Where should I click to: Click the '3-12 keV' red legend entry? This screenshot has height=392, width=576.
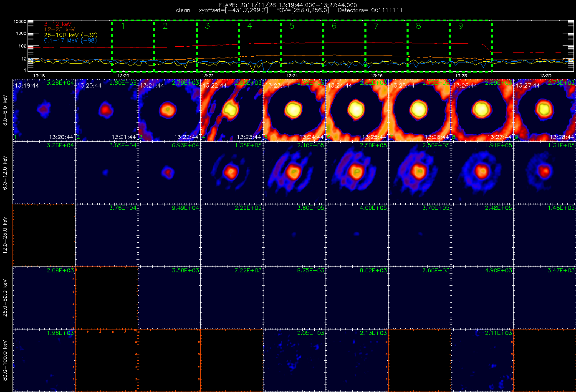click(58, 24)
